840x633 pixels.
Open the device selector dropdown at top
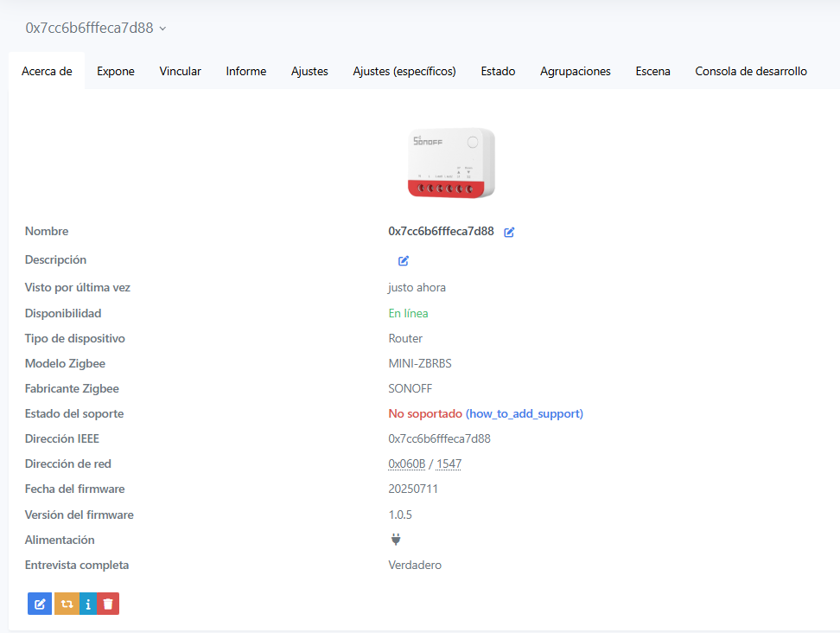tap(95, 28)
